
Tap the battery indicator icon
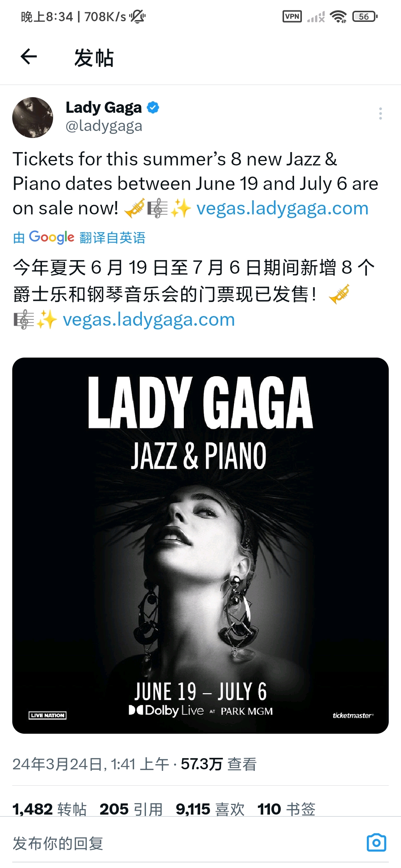(365, 17)
